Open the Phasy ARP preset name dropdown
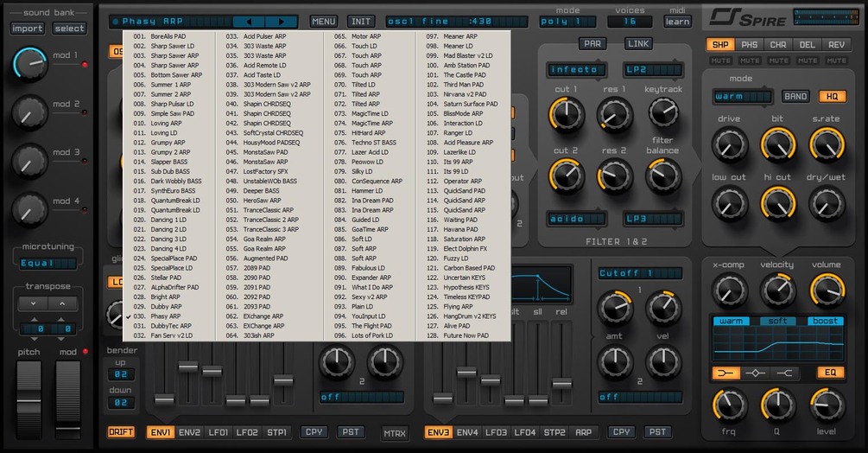 tap(171, 22)
